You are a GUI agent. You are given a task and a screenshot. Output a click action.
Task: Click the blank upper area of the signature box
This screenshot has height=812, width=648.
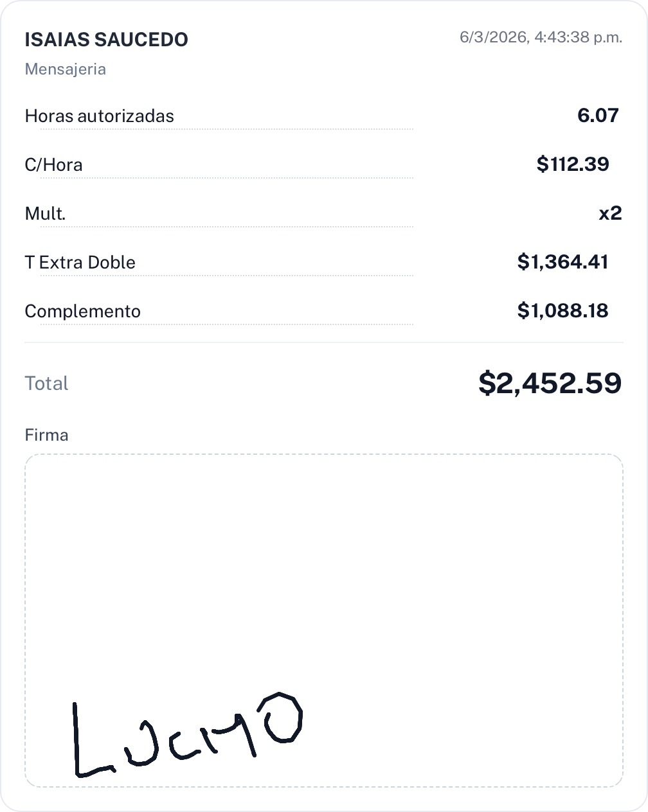[x=324, y=546]
